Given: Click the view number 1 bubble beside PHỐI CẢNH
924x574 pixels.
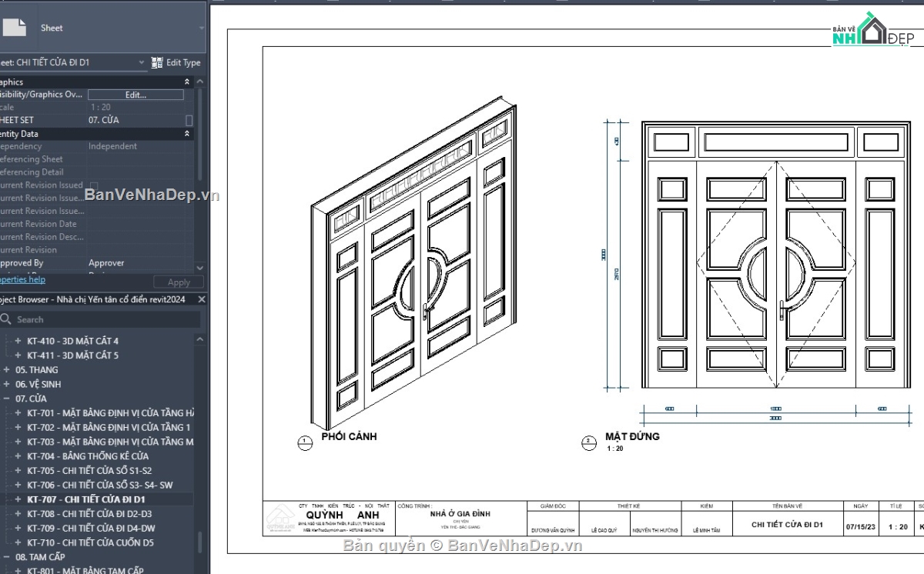Looking at the screenshot, I should [x=304, y=442].
